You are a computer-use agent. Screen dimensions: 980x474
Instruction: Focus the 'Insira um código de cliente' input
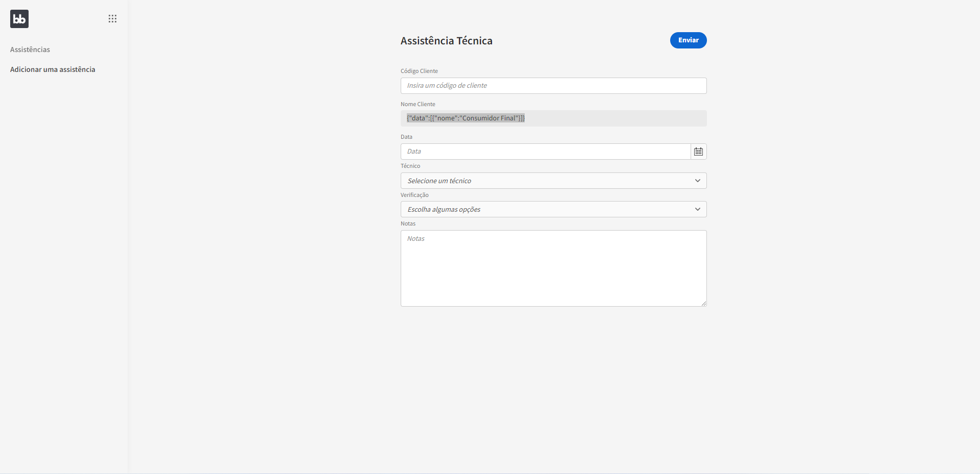(x=553, y=86)
